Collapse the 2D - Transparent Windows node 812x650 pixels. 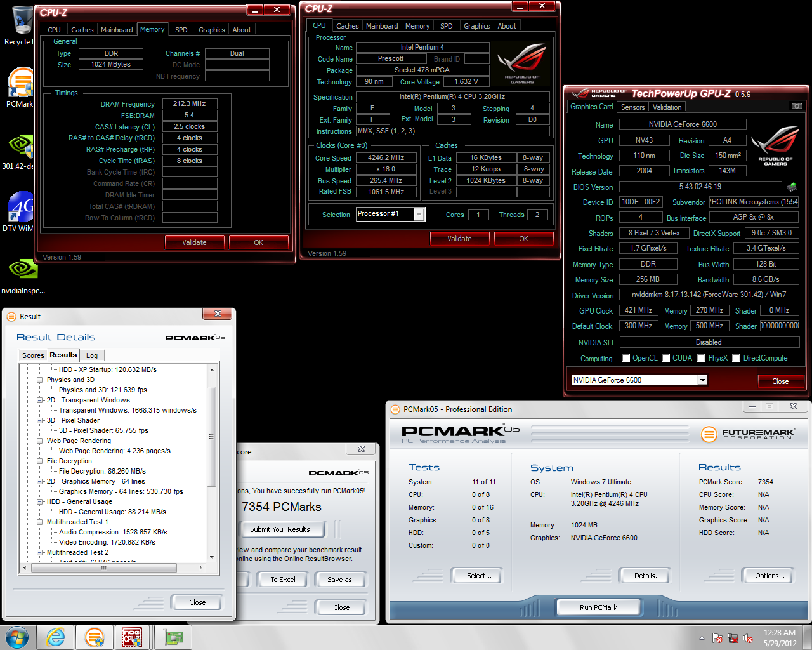pyautogui.click(x=40, y=400)
